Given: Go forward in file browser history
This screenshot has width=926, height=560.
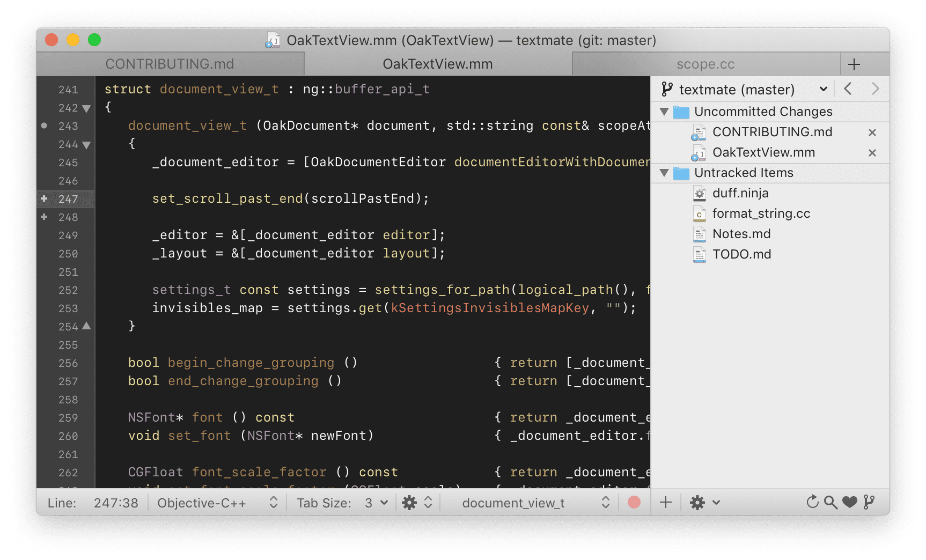Looking at the screenshot, I should click(x=875, y=89).
